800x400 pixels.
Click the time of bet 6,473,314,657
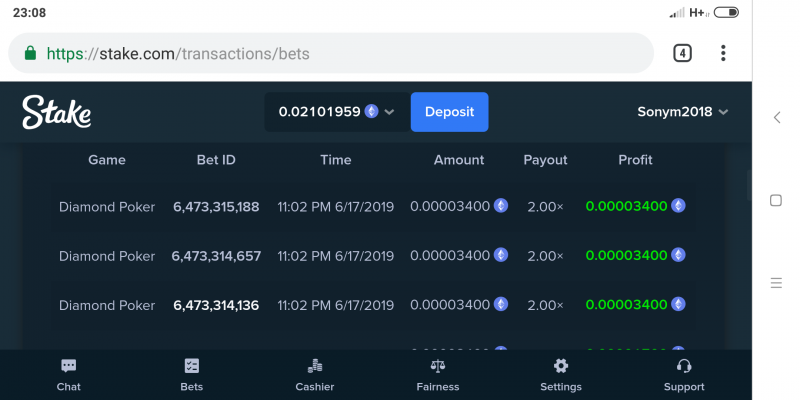(x=336, y=256)
